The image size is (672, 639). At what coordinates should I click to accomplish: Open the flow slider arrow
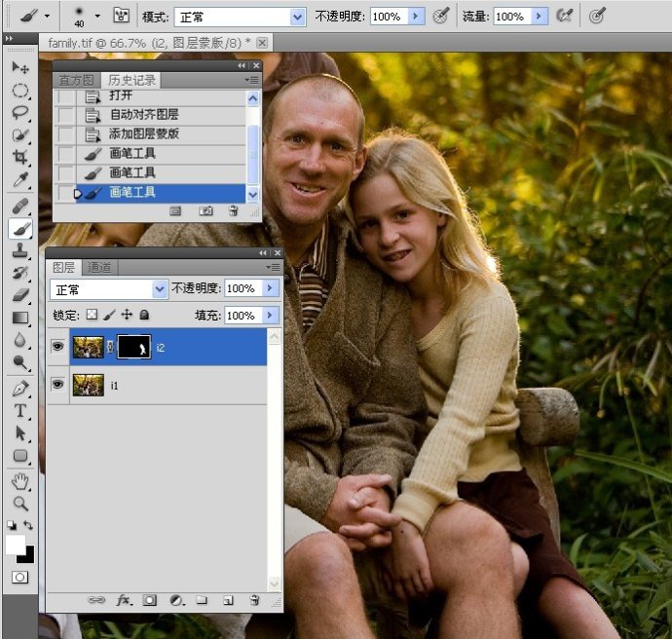click(x=540, y=17)
